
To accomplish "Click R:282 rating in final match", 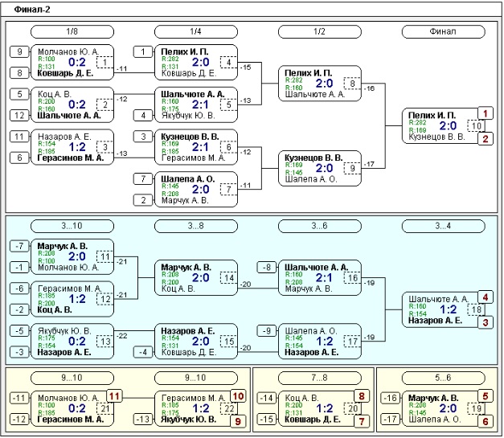I will tap(417, 122).
